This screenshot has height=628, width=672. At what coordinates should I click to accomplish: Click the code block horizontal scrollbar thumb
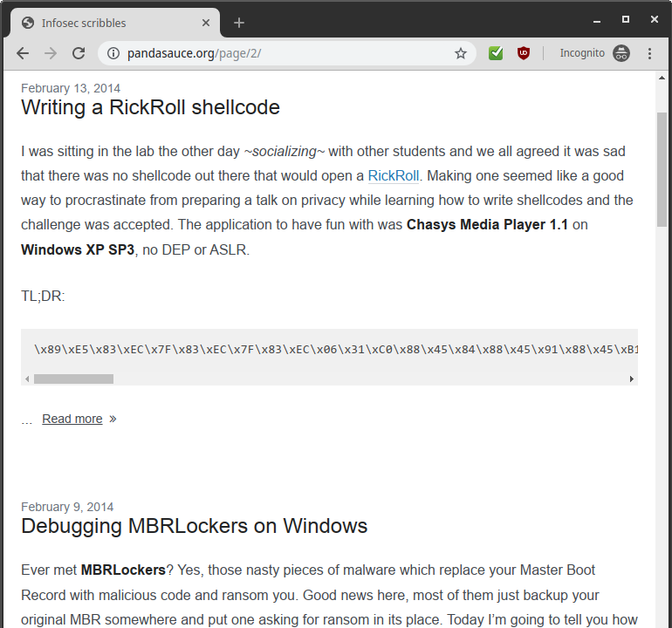click(x=73, y=379)
